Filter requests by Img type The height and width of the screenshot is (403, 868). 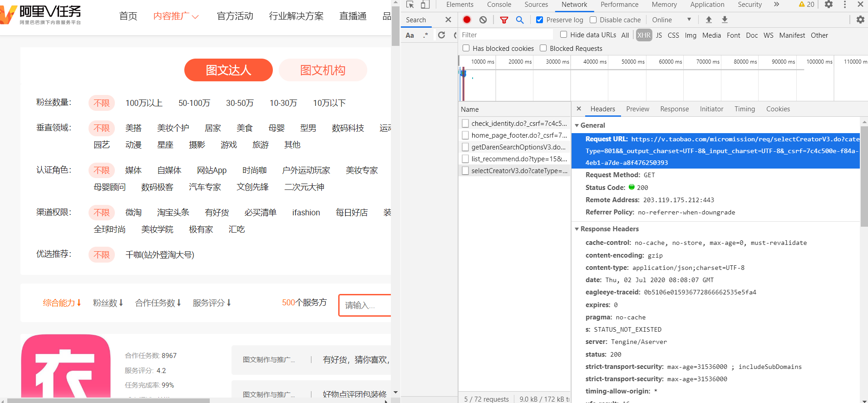pyautogui.click(x=690, y=35)
